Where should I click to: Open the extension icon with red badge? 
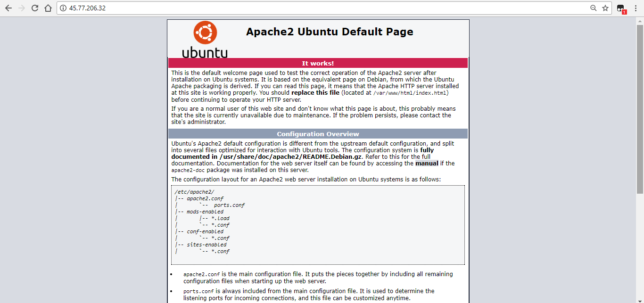click(x=621, y=8)
